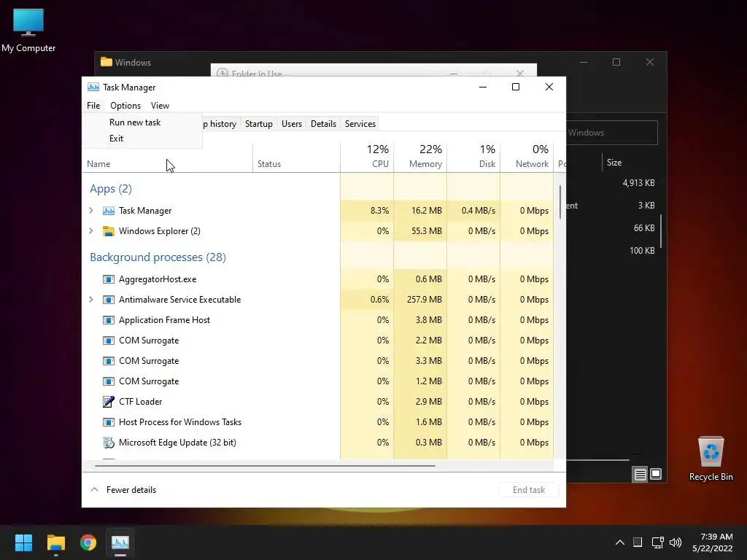Click the Antimalware Service Executable icon

coord(109,300)
